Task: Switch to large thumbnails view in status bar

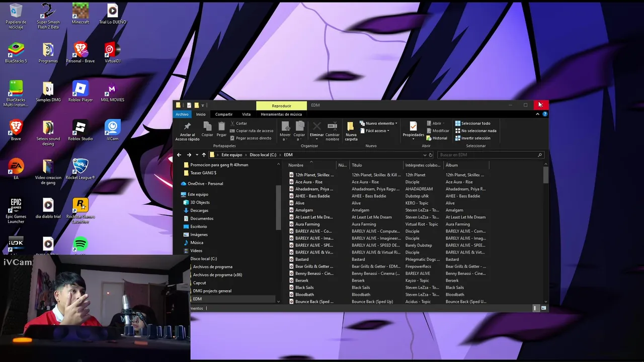Action: 544,308
